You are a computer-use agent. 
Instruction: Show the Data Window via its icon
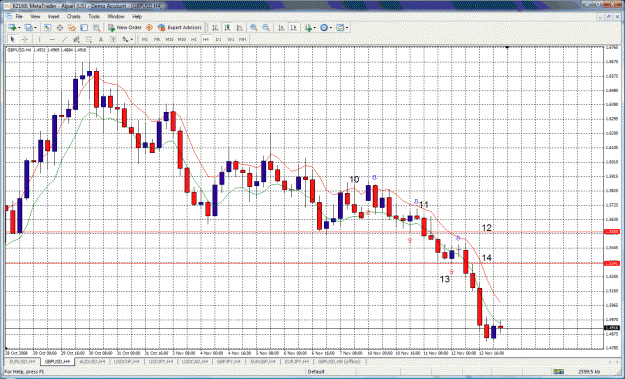click(60, 27)
